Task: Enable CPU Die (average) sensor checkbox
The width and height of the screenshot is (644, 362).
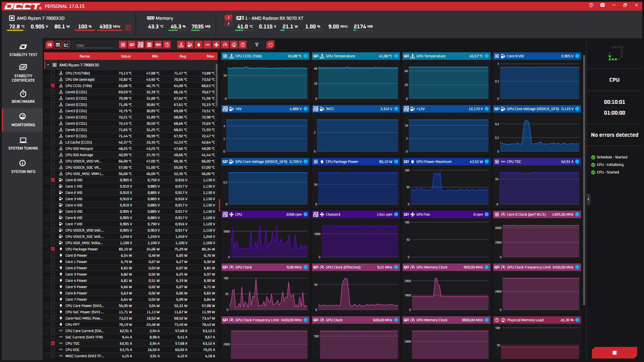Action: pyautogui.click(x=53, y=80)
